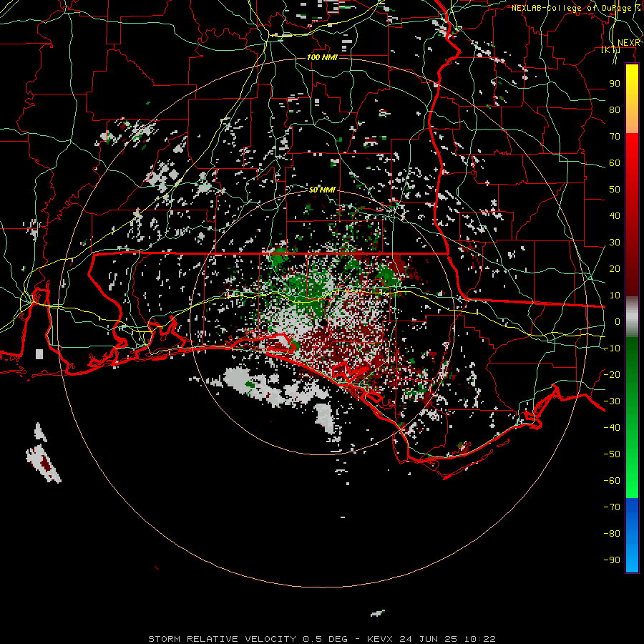Click the positive 10 scale value
This screenshot has height=644, width=644.
[x=615, y=296]
